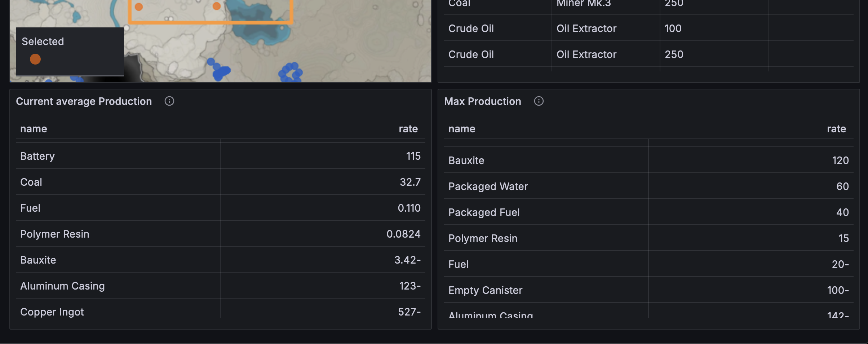This screenshot has width=868, height=344.
Task: Select Aluminum Casing row value 123-
Action: click(410, 286)
